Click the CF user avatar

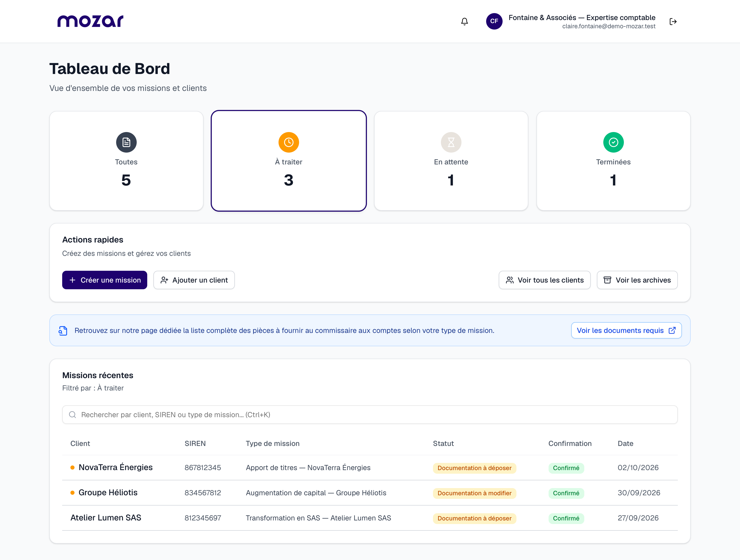(x=494, y=21)
